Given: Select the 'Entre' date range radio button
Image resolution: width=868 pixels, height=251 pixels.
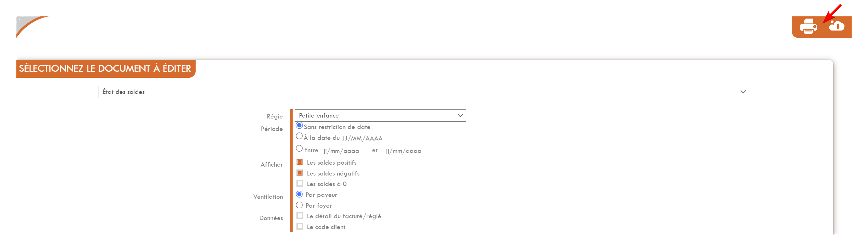Looking at the screenshot, I should 299,148.
